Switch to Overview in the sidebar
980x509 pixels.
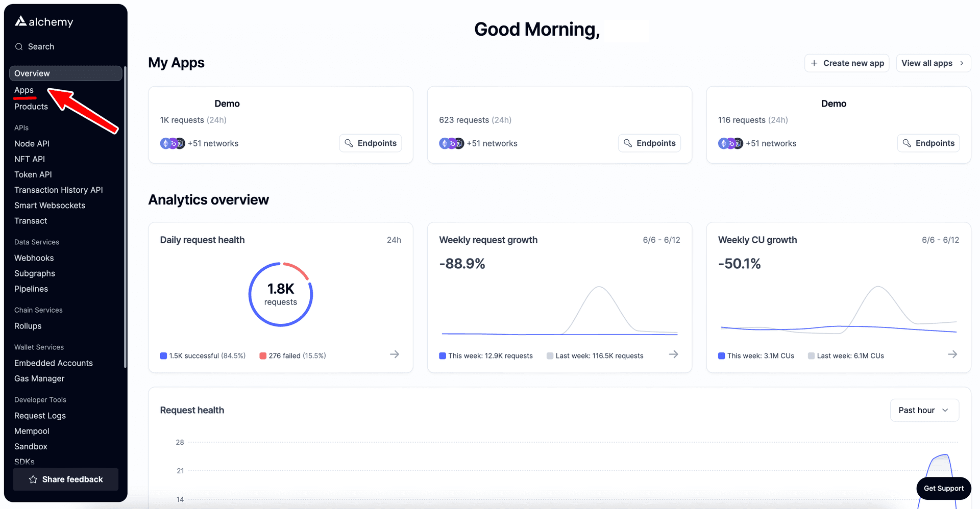click(32, 73)
